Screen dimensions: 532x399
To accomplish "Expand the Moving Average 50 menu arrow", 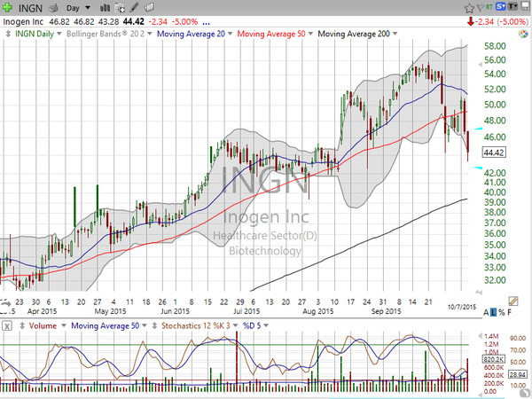I will click(310, 34).
